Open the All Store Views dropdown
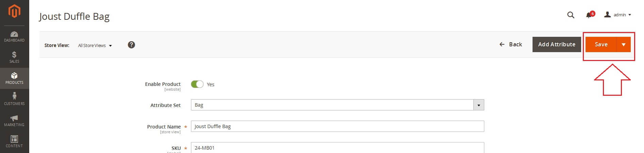 [x=95, y=45]
